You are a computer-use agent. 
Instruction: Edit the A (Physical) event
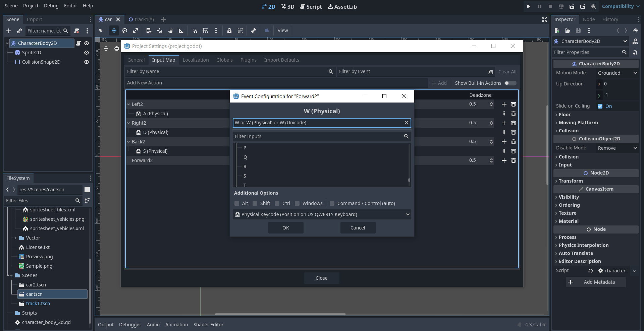(504, 114)
